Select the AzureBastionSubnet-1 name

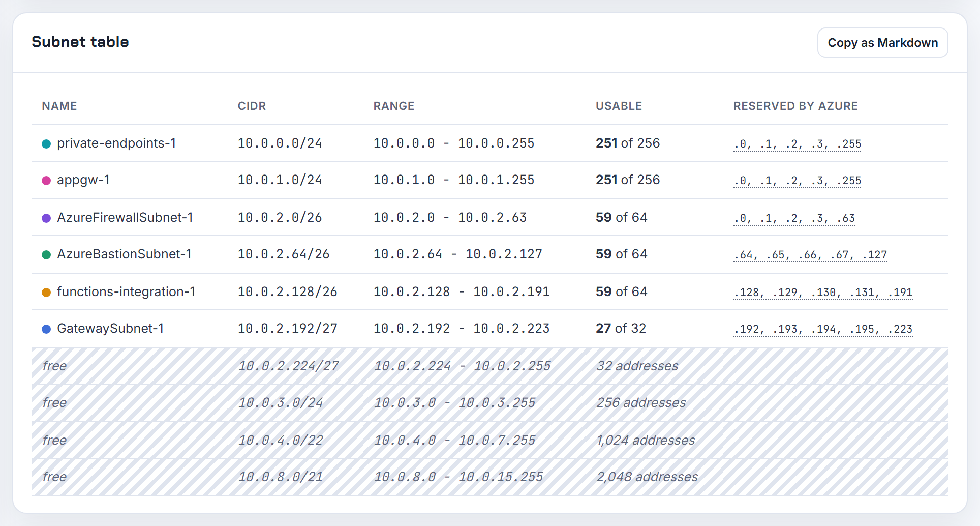125,254
